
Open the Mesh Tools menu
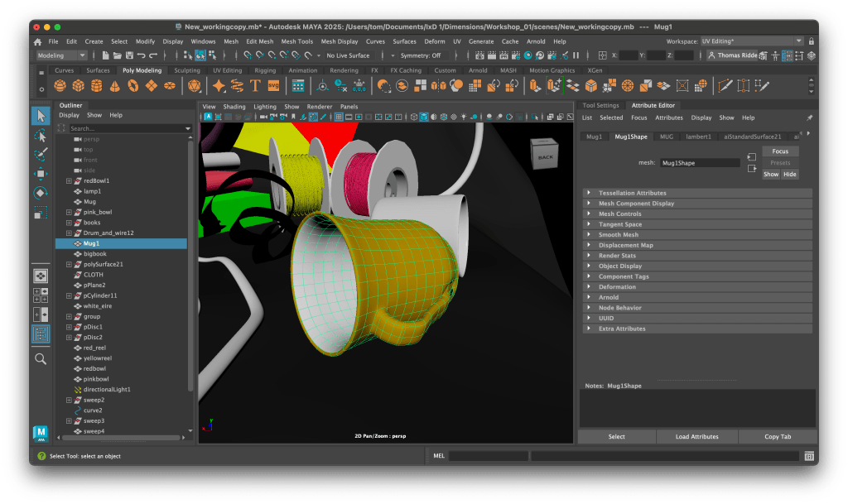pos(296,41)
